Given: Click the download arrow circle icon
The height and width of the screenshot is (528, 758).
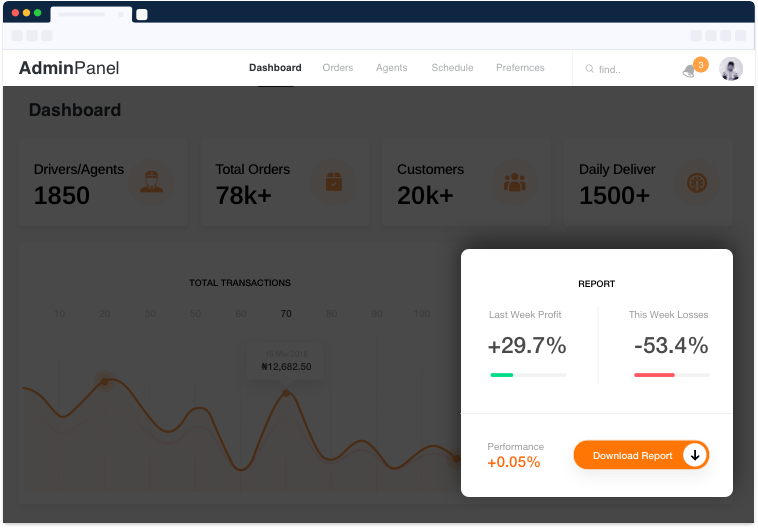Looking at the screenshot, I should tap(695, 455).
